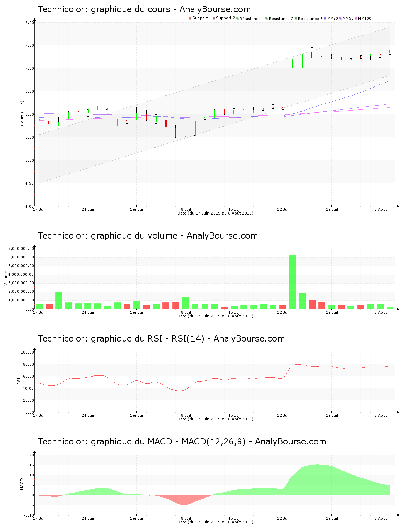The width and height of the screenshot is (412, 532).
Task: Click the 'Volume' y-axis label
Action: click(6, 278)
